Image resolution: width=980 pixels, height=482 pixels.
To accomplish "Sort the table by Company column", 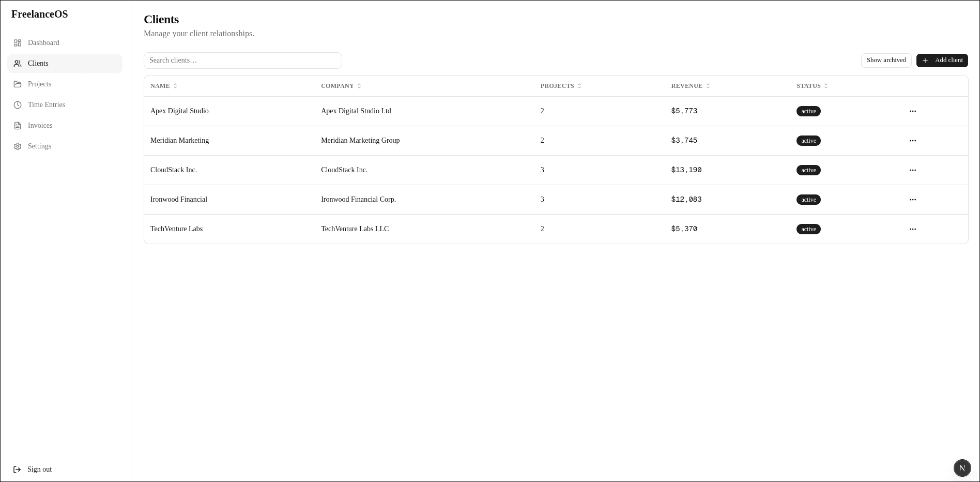I will 341,86.
